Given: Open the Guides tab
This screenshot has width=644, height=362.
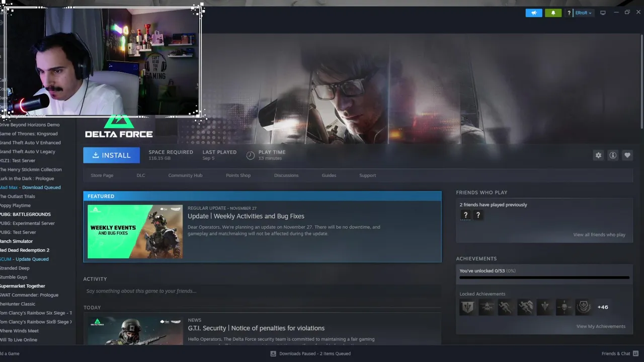Looking at the screenshot, I should pos(329,175).
